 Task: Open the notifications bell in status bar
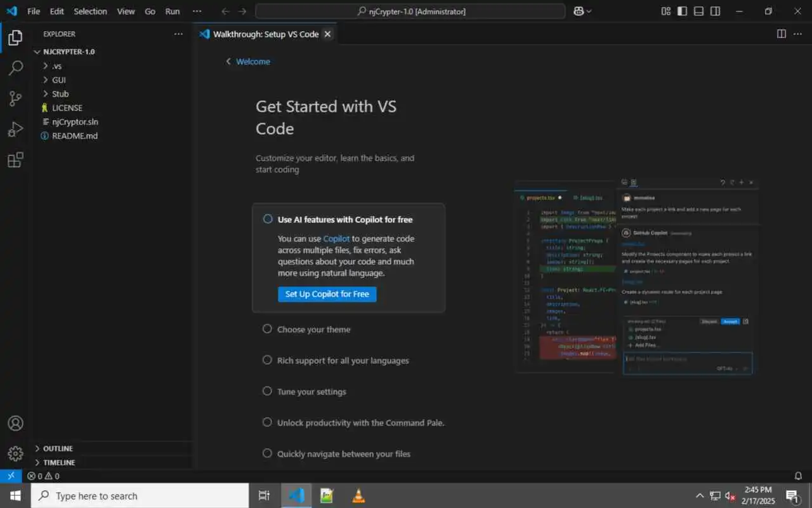coord(798,476)
